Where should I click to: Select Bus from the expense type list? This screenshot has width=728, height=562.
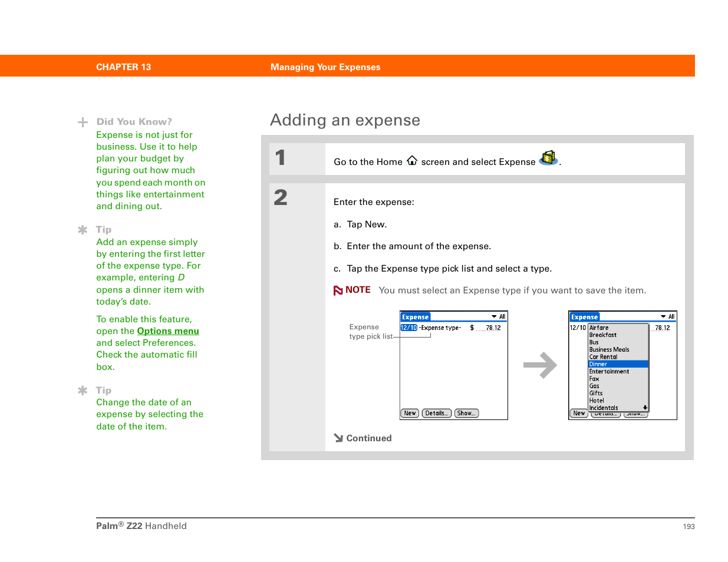tap(618, 342)
